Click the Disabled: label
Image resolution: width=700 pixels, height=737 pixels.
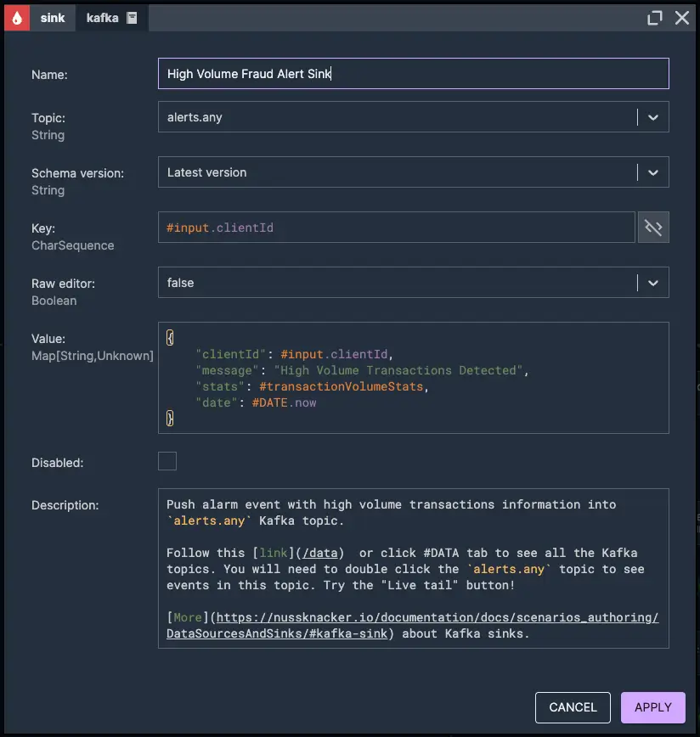pos(58,463)
